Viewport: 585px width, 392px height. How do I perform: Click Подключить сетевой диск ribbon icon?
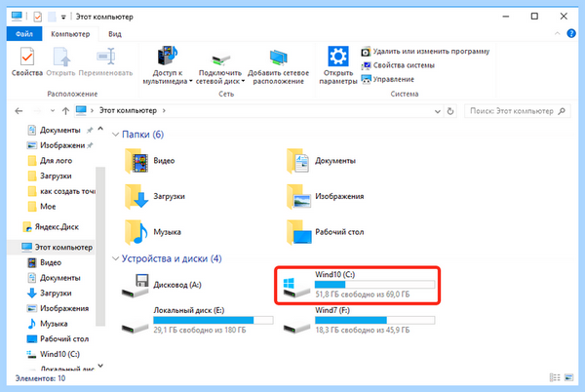(x=220, y=59)
